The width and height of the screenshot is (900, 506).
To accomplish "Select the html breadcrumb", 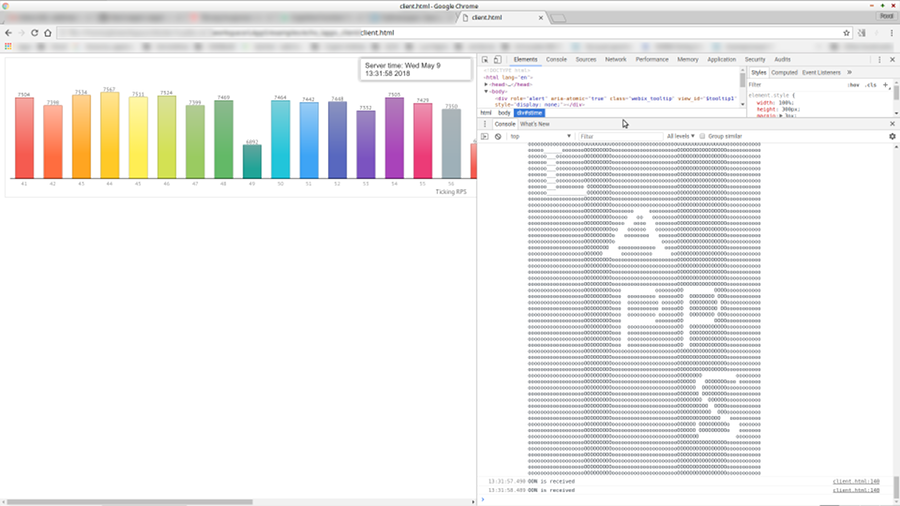I will (486, 113).
